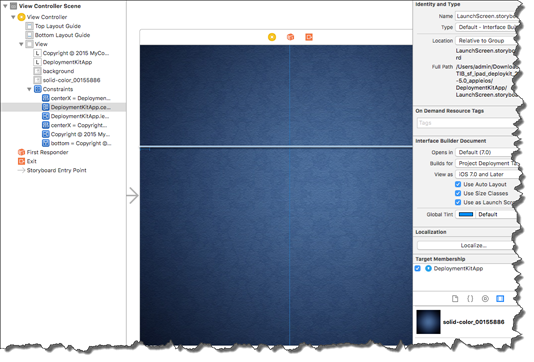
Task: Click constraint icon for Copyright © 2015 My...
Action: tap(46, 135)
